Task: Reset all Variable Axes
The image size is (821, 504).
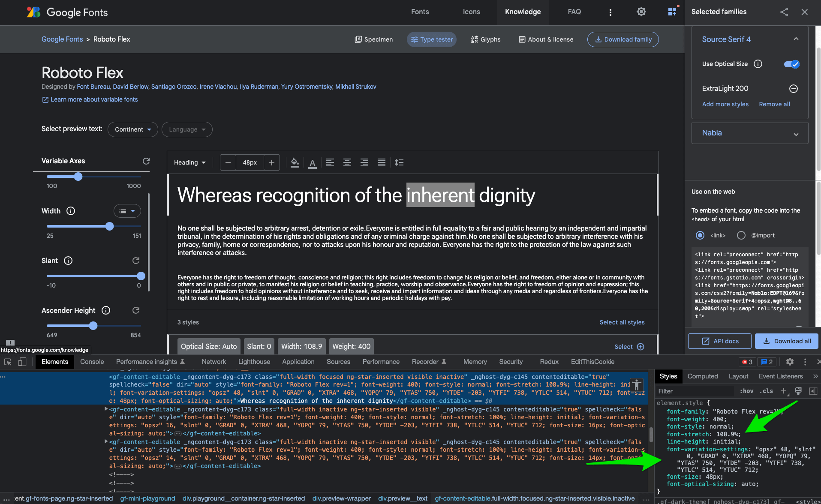Action: (146, 161)
